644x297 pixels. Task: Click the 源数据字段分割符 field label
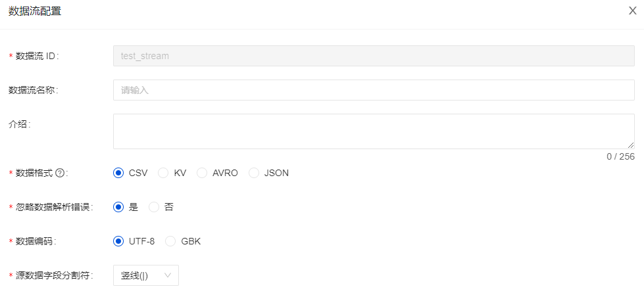click(x=54, y=275)
